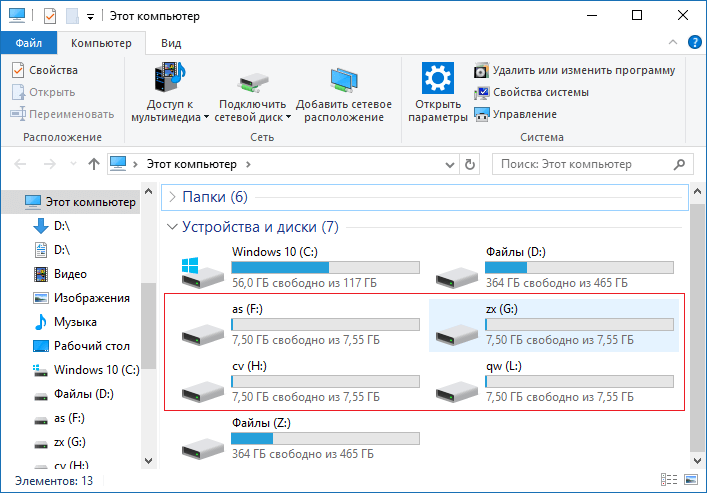Screen dimensions: 707x493
Task: Click main pane scroll-down arrow
Action: click(x=697, y=461)
